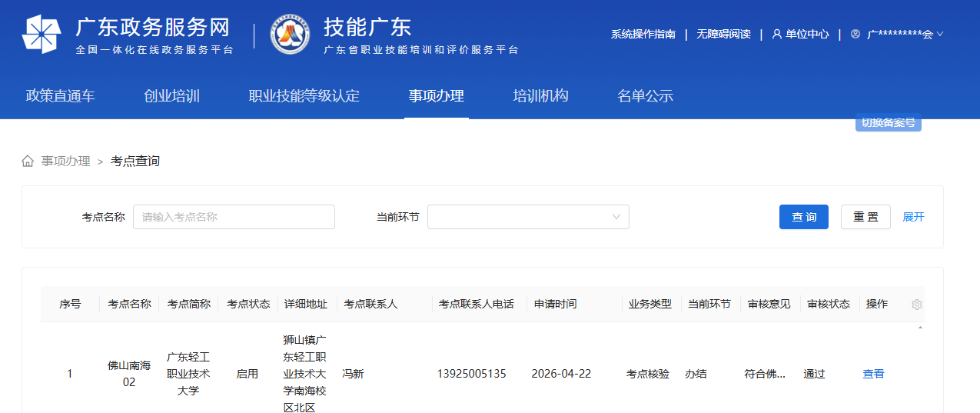The width and height of the screenshot is (980, 413).
Task: Select the 名单公示 tab
Action: (645, 96)
